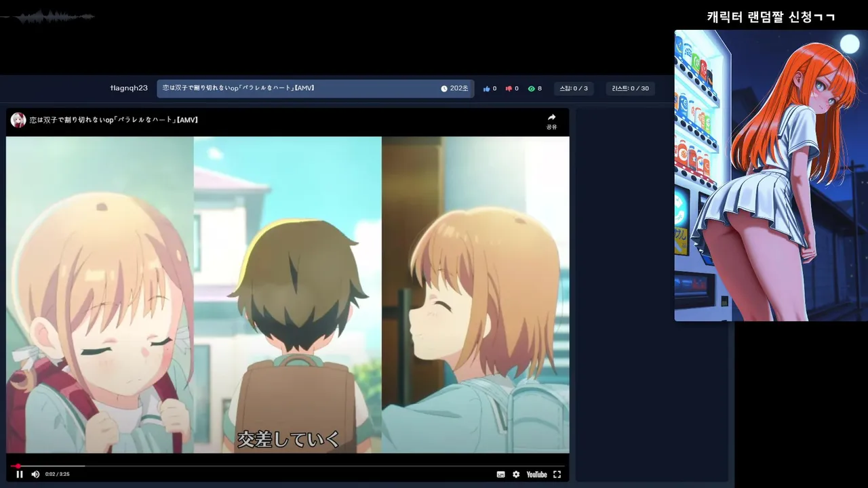Click the orange-haired character image
Screen dimensions: 868x488
pyautogui.click(x=771, y=176)
